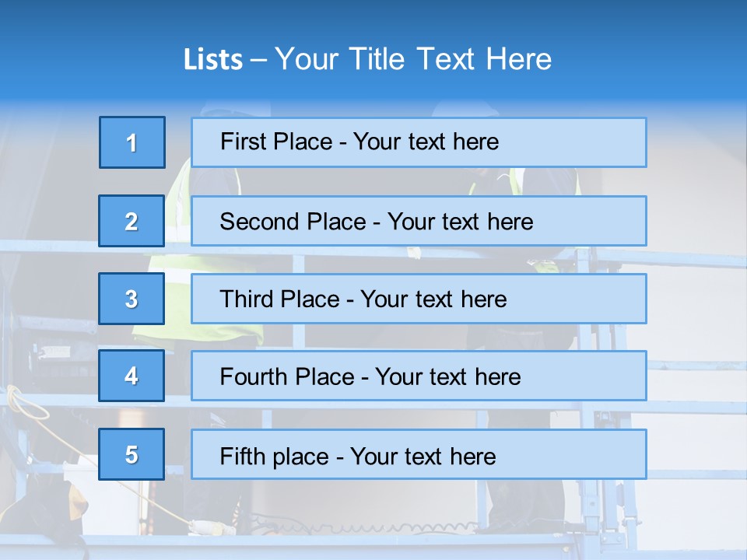Click the bold word 'Lists' in title
Screen dimensions: 747x560
click(x=213, y=59)
